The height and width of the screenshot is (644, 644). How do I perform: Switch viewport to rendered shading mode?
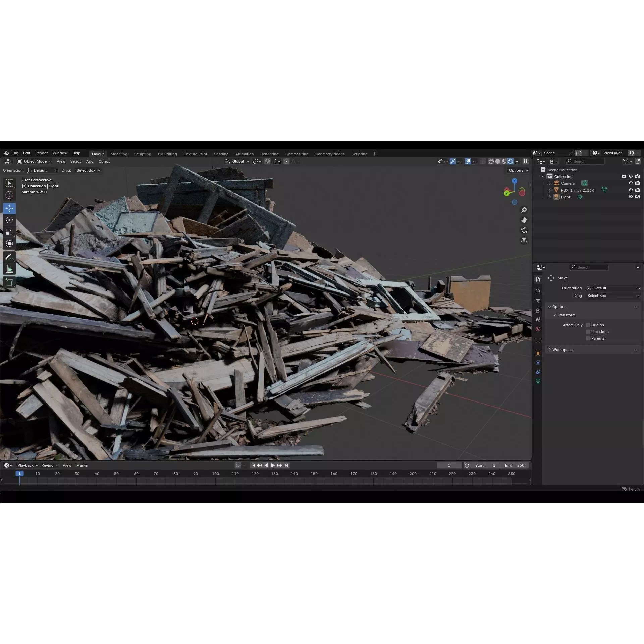511,161
